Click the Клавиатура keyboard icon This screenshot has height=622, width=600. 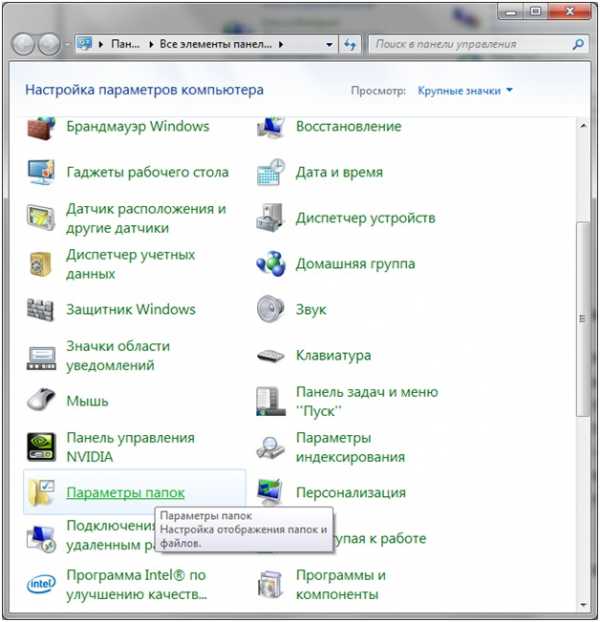tap(271, 356)
